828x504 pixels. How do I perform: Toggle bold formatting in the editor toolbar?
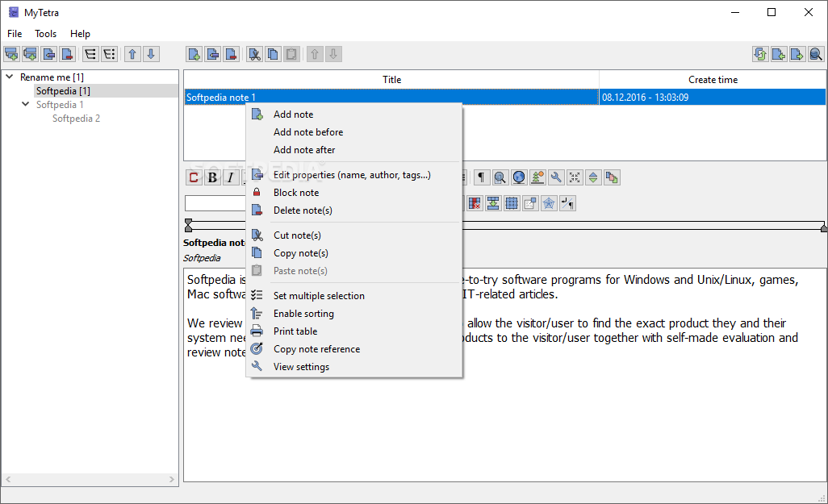(x=212, y=177)
